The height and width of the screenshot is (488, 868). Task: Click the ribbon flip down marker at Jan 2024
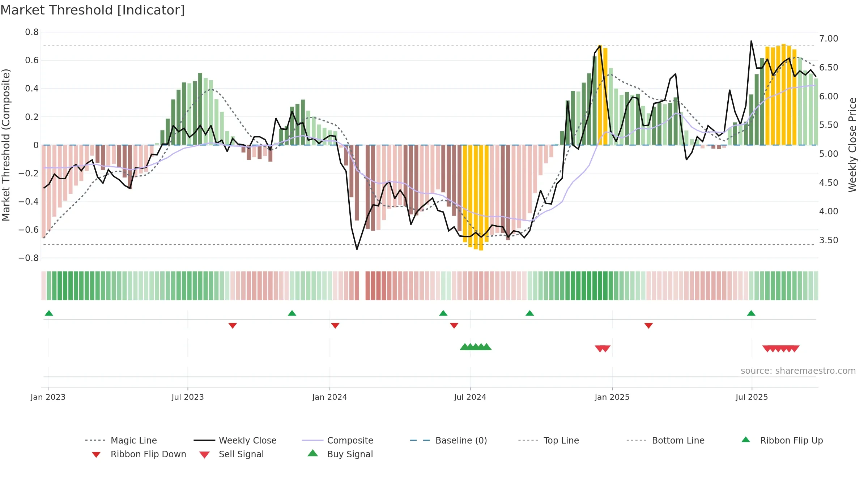(x=335, y=326)
